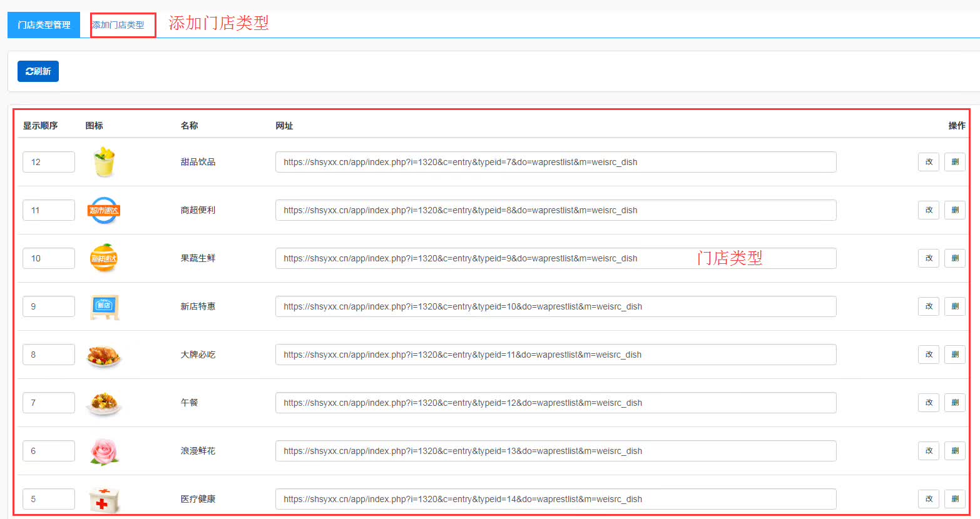Screen dimensions: 980x519
Task: Select the URL field for 新店特惠
Action: tap(556, 306)
